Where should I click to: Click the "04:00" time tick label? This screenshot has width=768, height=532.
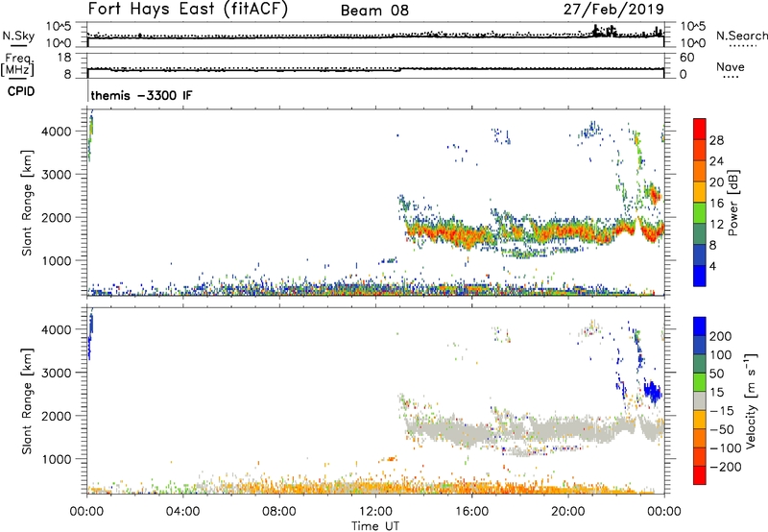tap(182, 512)
